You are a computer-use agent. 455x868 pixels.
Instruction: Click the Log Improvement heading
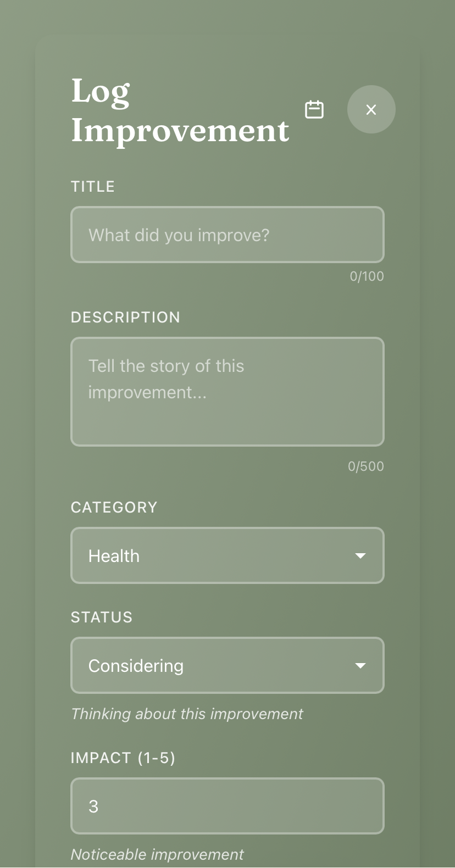(x=180, y=110)
